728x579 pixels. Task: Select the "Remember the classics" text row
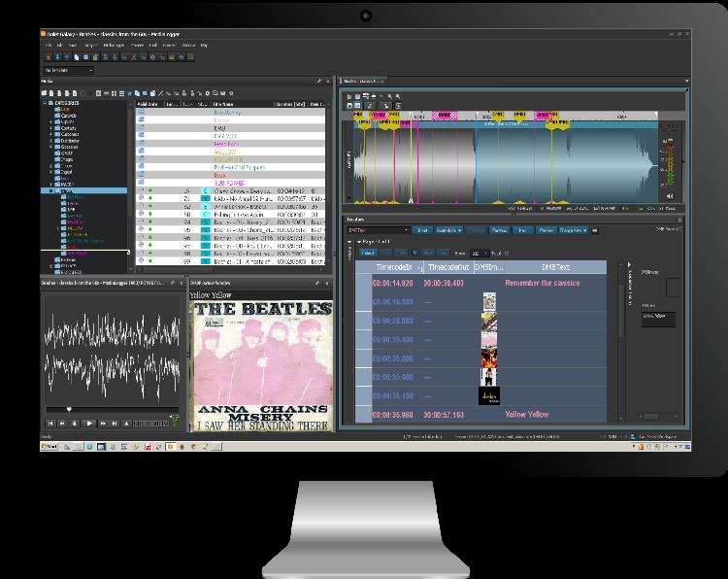pos(542,283)
